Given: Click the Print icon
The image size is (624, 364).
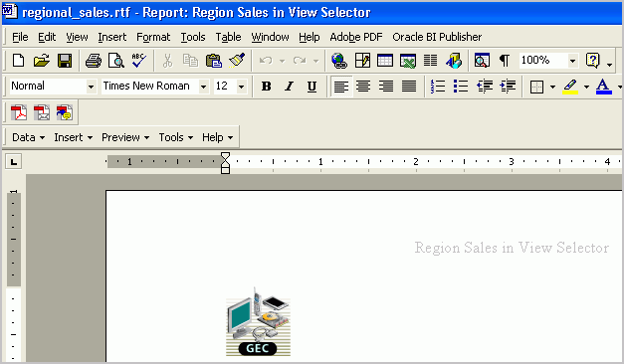Looking at the screenshot, I should (x=94, y=61).
